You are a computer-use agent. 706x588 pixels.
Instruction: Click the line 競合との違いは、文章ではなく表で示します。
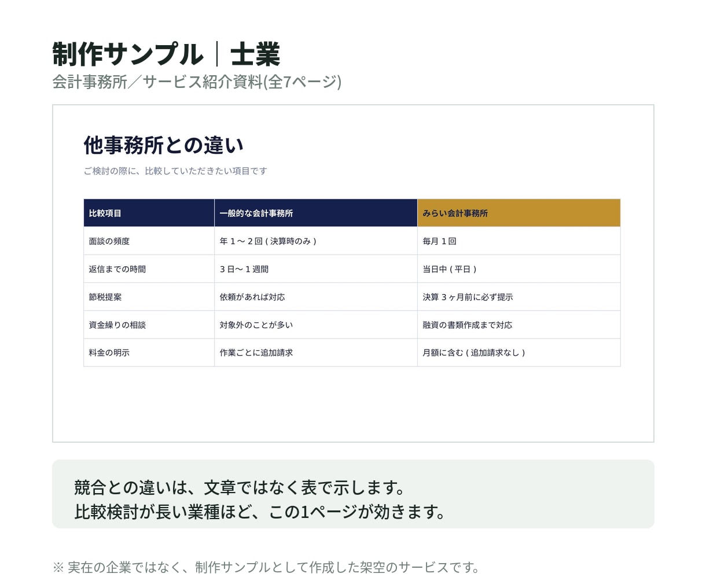(x=241, y=487)
